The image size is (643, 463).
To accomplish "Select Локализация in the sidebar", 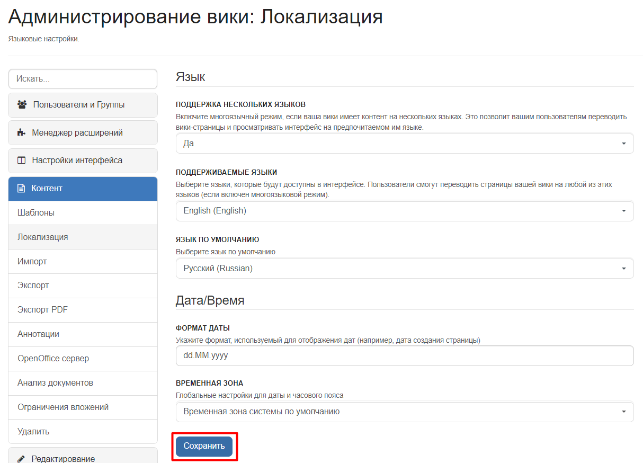I will [x=83, y=237].
